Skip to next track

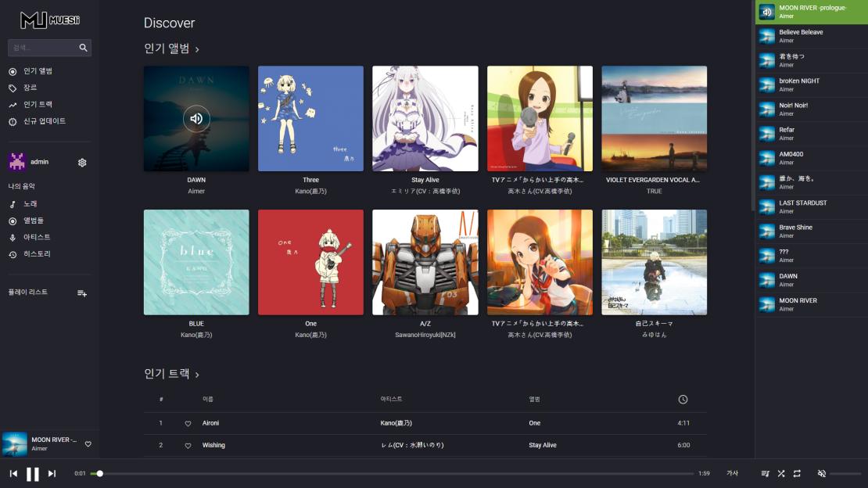pyautogui.click(x=52, y=474)
